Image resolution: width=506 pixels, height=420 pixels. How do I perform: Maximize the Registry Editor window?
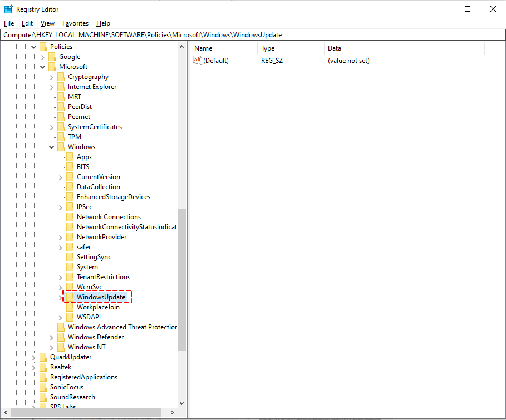(467, 9)
